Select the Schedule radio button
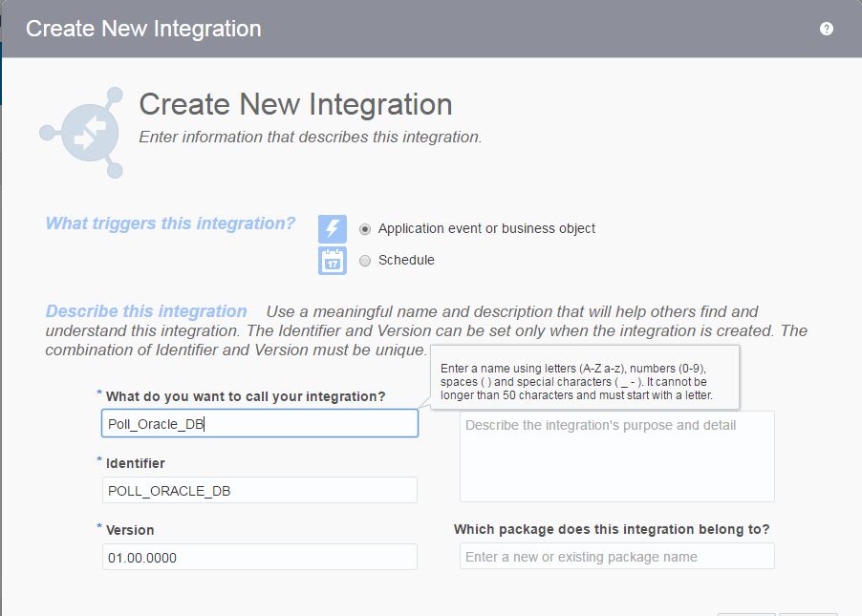The height and width of the screenshot is (616, 862). click(x=365, y=261)
